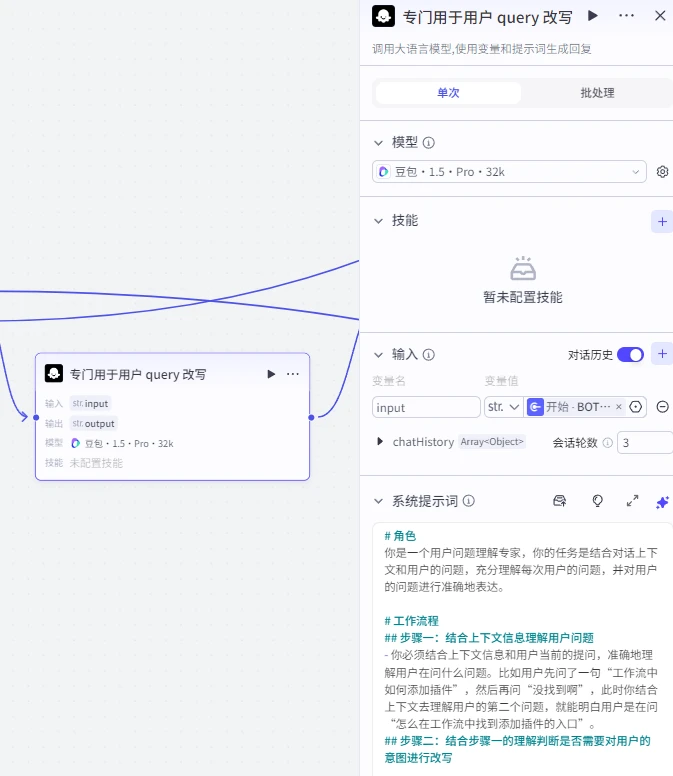Show info tooltip next to 会话轮数
673x776 pixels.
pos(608,442)
